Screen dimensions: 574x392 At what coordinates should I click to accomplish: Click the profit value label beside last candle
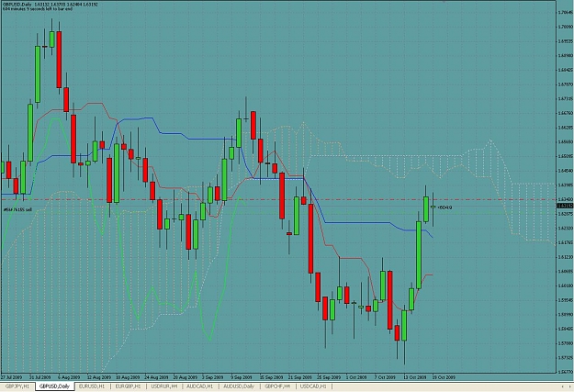(445, 207)
